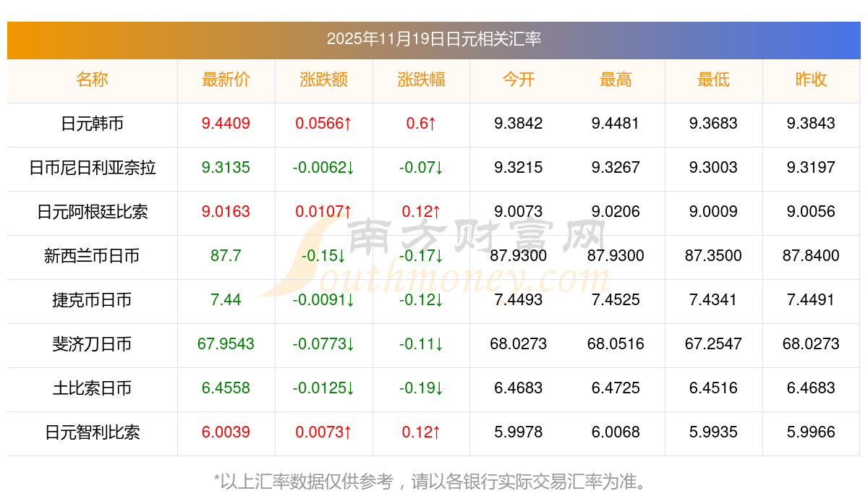Viewport: 868px width, 504px height.
Task: Click the 捷克币日币 row name
Action: (92, 300)
